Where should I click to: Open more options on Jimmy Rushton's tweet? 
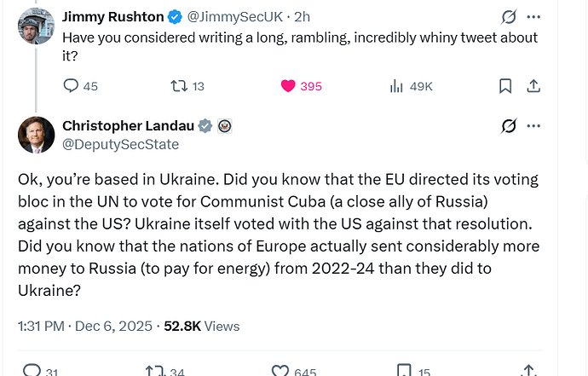534,16
